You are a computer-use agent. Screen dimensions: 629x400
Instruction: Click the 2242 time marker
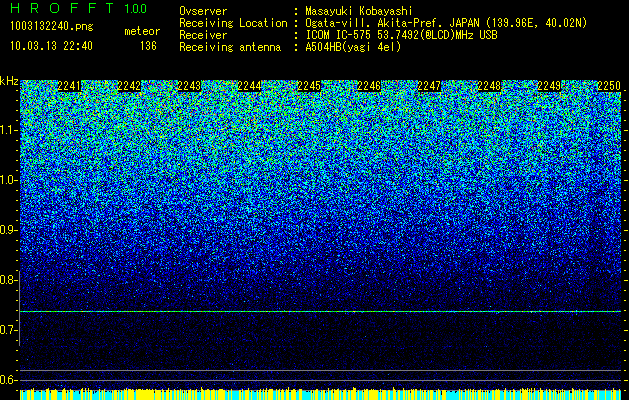point(129,86)
